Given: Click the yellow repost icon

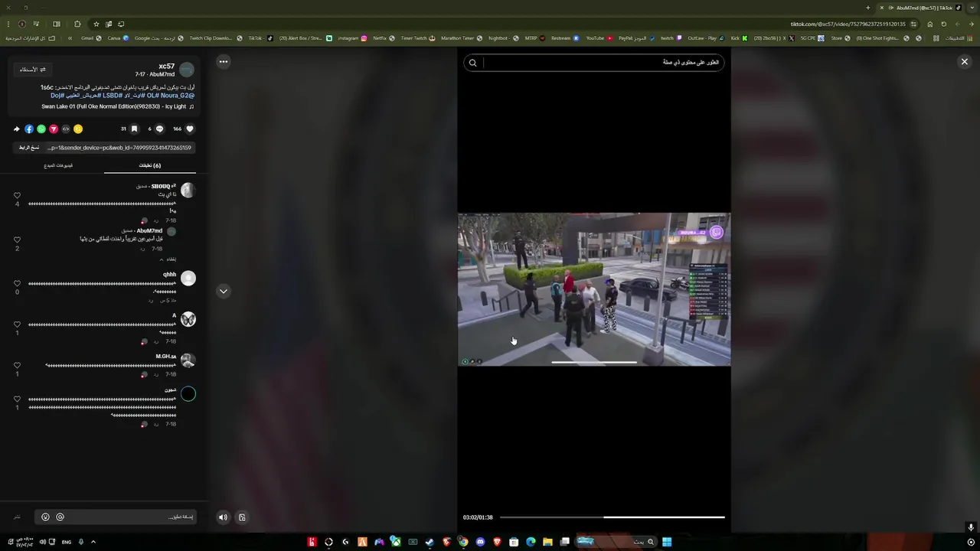Looking at the screenshot, I should (78, 129).
